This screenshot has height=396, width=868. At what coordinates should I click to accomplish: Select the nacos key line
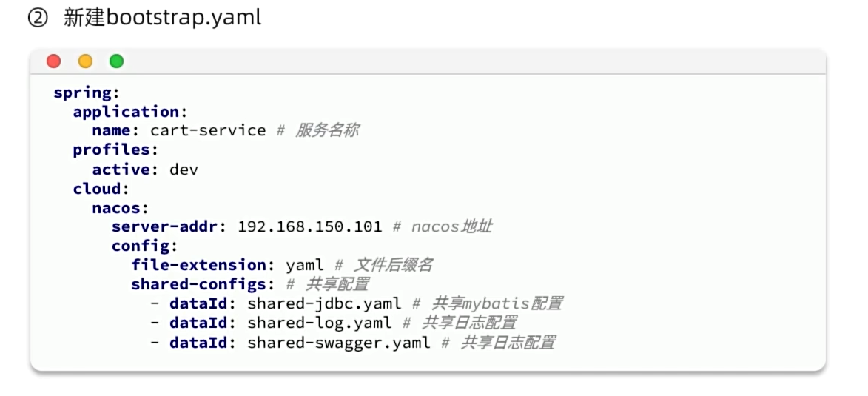120,208
